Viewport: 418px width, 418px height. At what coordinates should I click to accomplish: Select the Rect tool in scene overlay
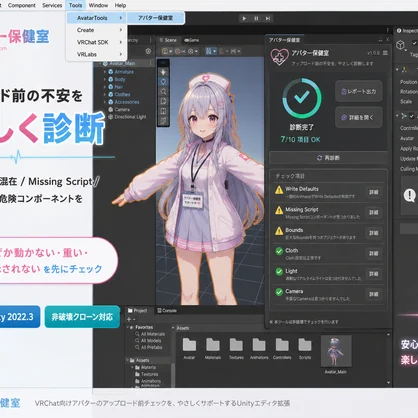tap(163, 101)
